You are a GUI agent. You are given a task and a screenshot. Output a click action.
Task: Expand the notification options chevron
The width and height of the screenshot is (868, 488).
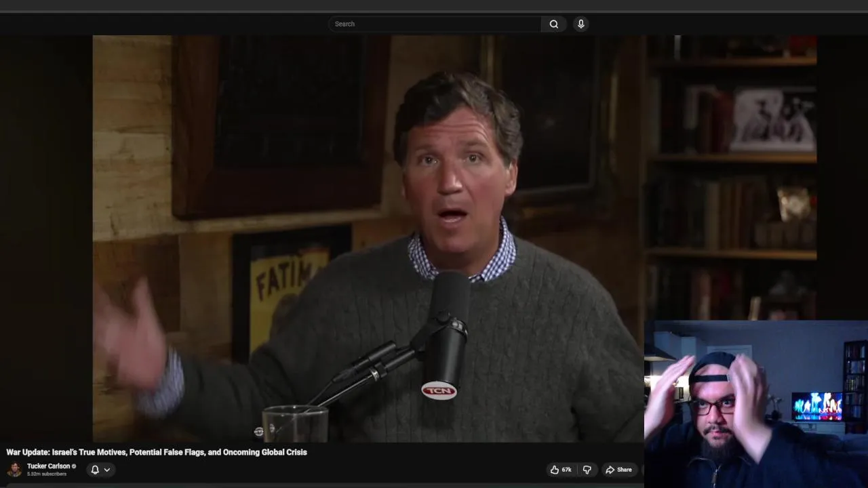[107, 470]
